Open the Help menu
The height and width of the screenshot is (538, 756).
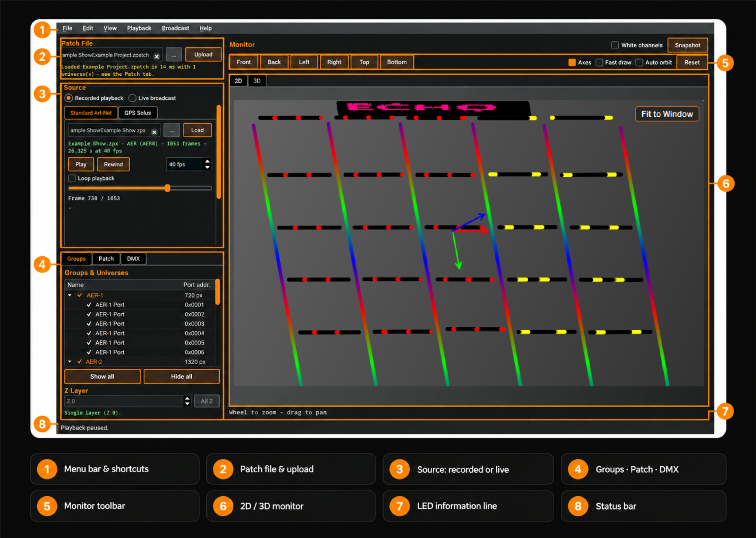[x=206, y=28]
